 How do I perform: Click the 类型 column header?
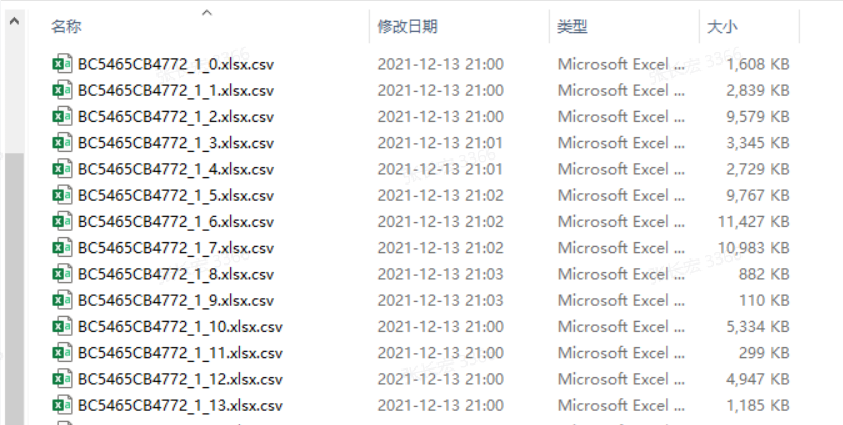coord(573,26)
